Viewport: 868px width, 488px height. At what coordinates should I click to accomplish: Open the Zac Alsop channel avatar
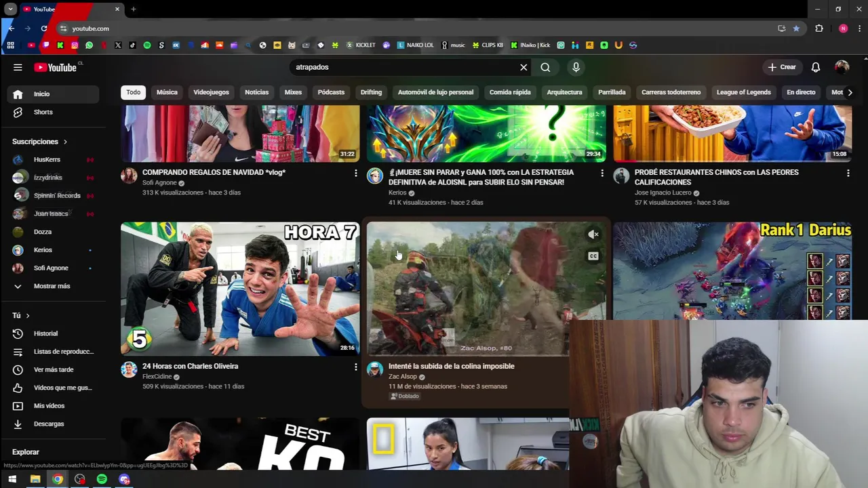pyautogui.click(x=375, y=369)
